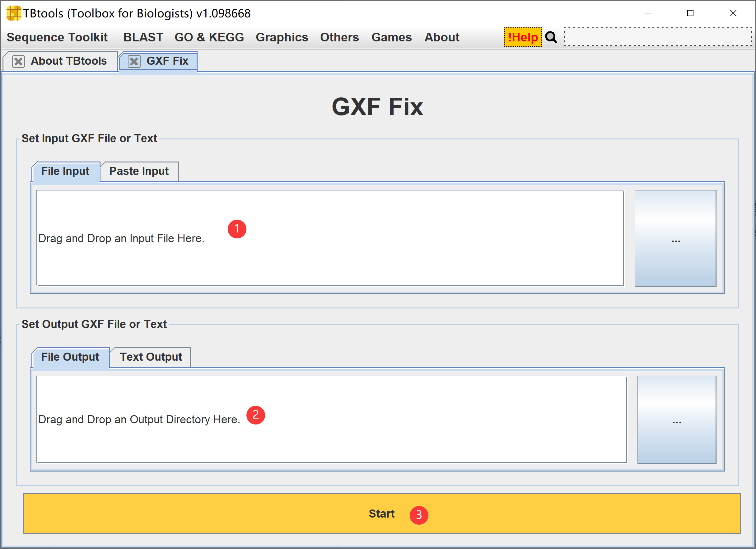This screenshot has width=756, height=549.
Task: Open the Others menu
Action: (x=339, y=37)
